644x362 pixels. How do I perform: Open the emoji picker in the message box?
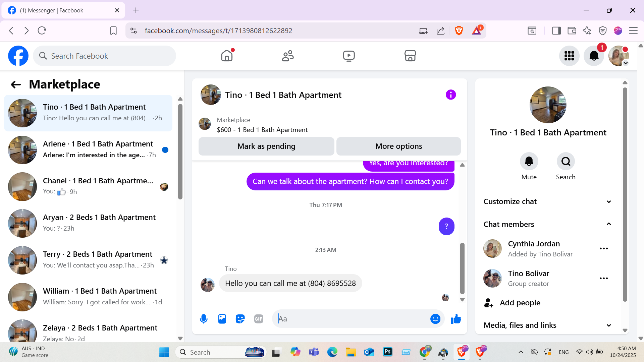[435, 319]
